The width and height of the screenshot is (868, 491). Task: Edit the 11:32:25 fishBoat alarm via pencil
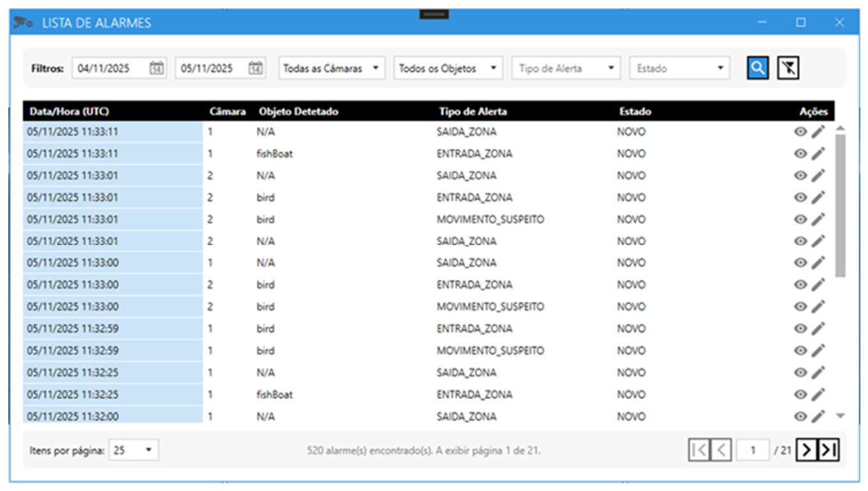pyautogui.click(x=818, y=395)
